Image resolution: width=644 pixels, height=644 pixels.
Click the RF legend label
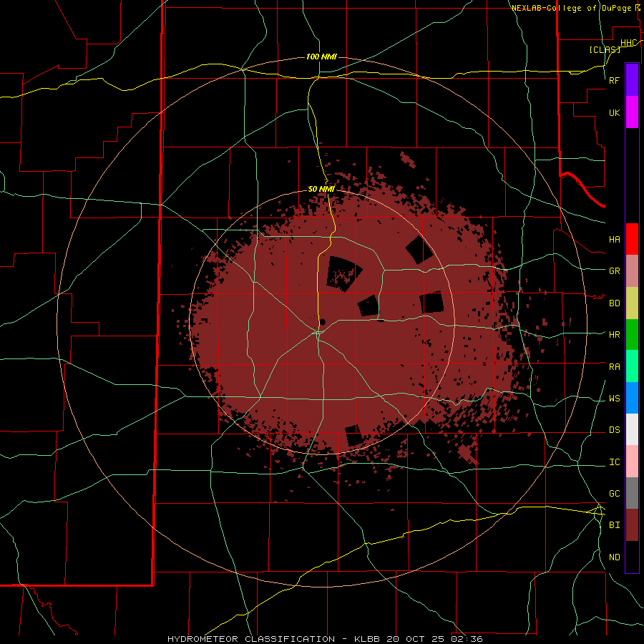[615, 80]
